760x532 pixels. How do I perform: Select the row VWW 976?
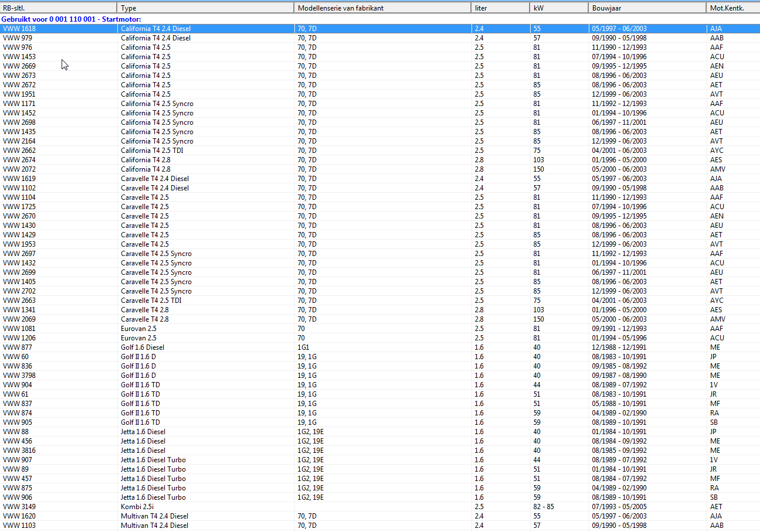380,47
